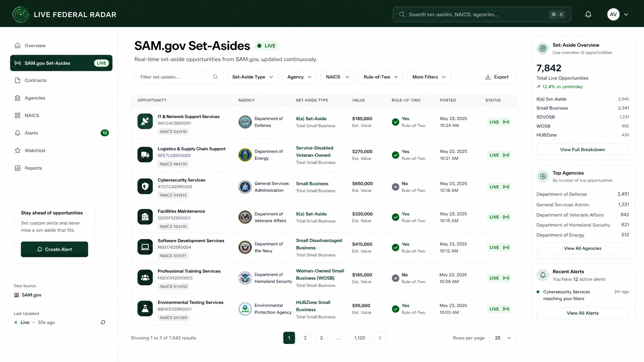The width and height of the screenshot is (644, 362).
Task: Click the Software Development laptop icon
Action: 145,247
